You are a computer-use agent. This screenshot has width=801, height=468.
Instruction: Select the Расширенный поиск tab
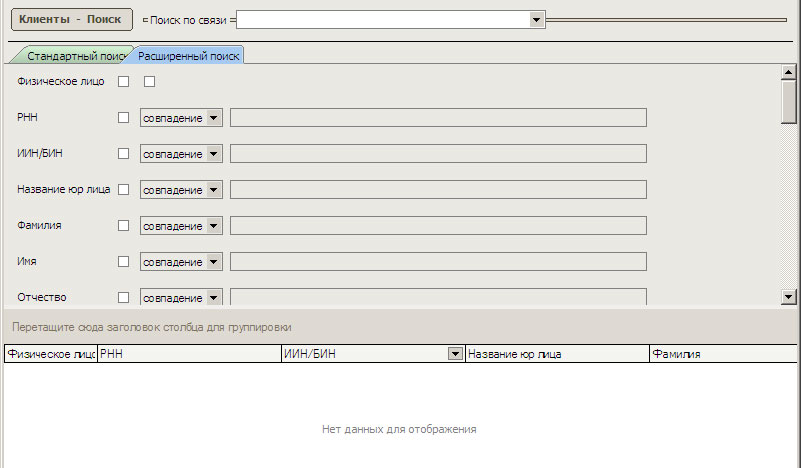189,56
